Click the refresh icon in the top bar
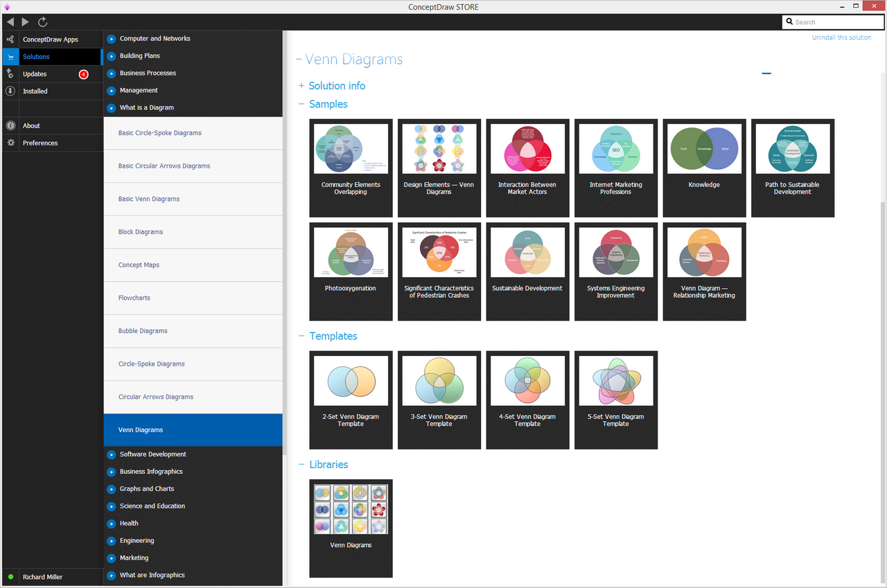887x588 pixels. [43, 22]
